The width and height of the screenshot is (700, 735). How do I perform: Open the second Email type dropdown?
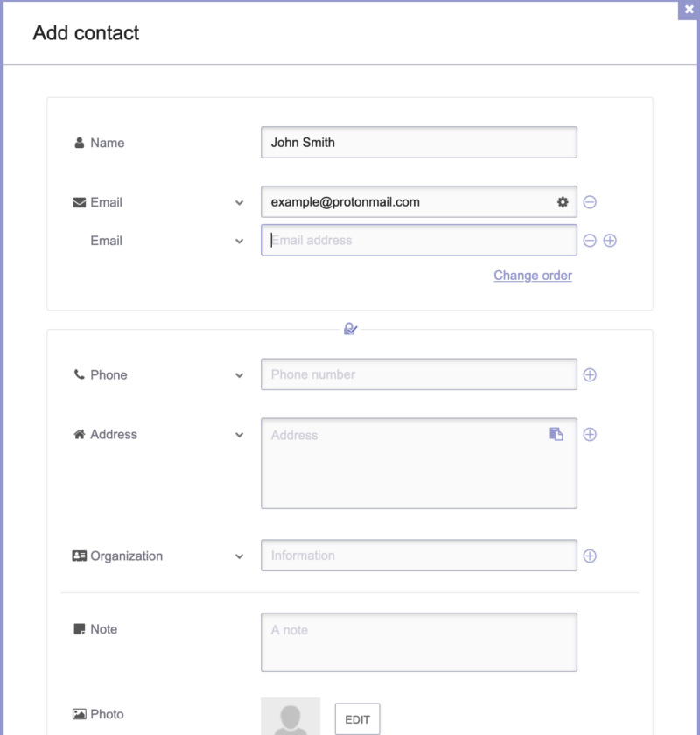pos(239,241)
